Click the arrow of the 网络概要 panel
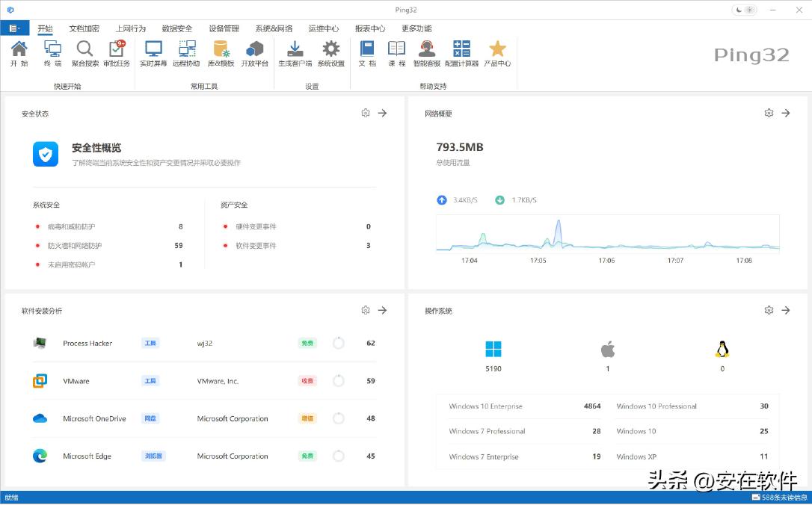 coord(786,113)
